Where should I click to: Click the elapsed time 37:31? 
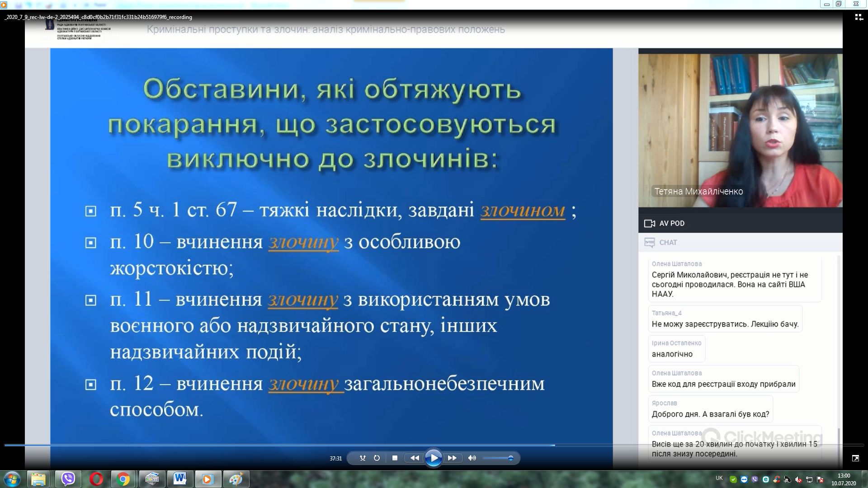[335, 458]
